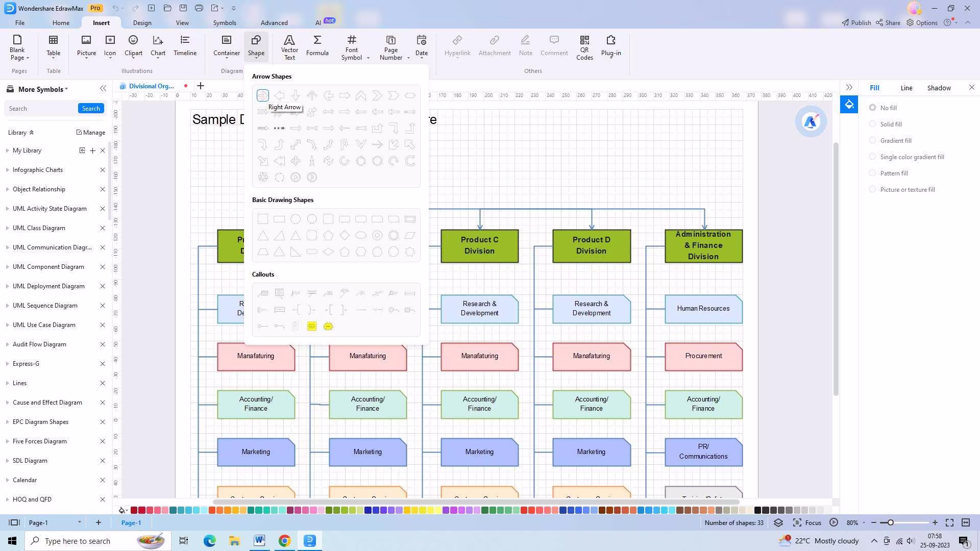980x551 pixels.
Task: Insert a Timeline from ribbon
Action: click(185, 45)
